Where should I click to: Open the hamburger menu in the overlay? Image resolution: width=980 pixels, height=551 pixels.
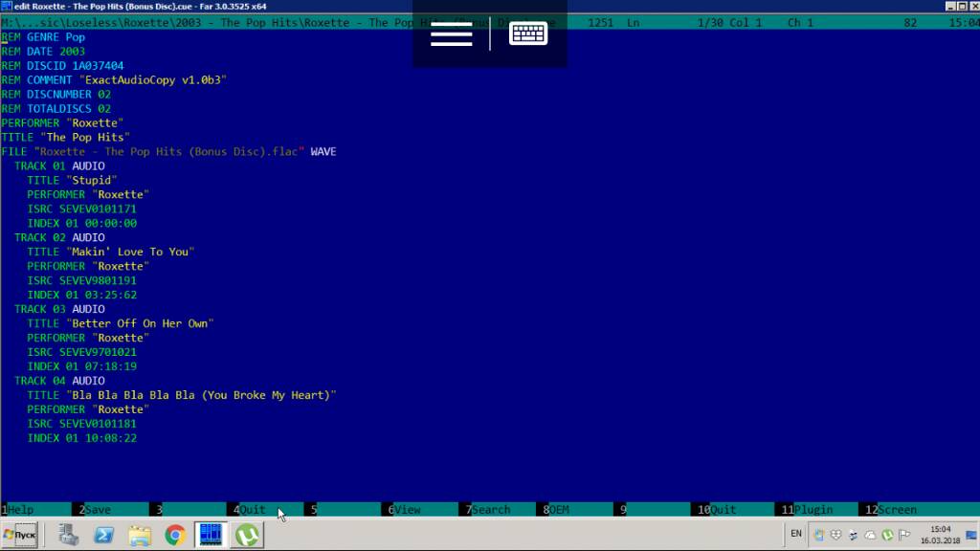(x=452, y=33)
